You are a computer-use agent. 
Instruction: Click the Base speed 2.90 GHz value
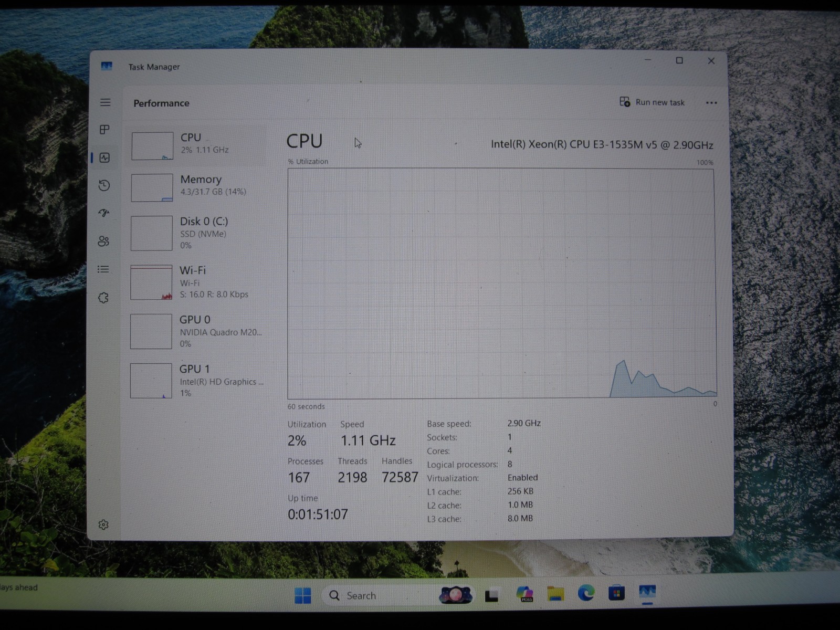click(x=524, y=423)
